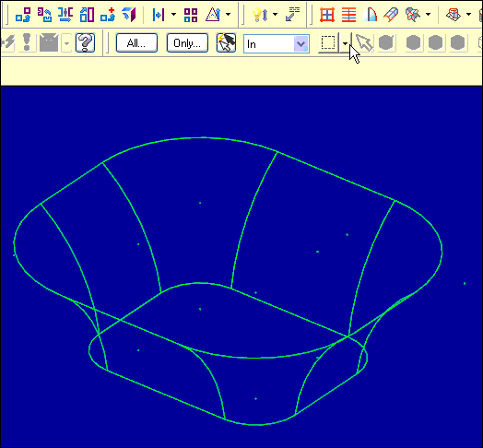This screenshot has height=448, width=483.
Task: Click the diagonal arrow with dashed lines icon
Action: coord(292,15)
